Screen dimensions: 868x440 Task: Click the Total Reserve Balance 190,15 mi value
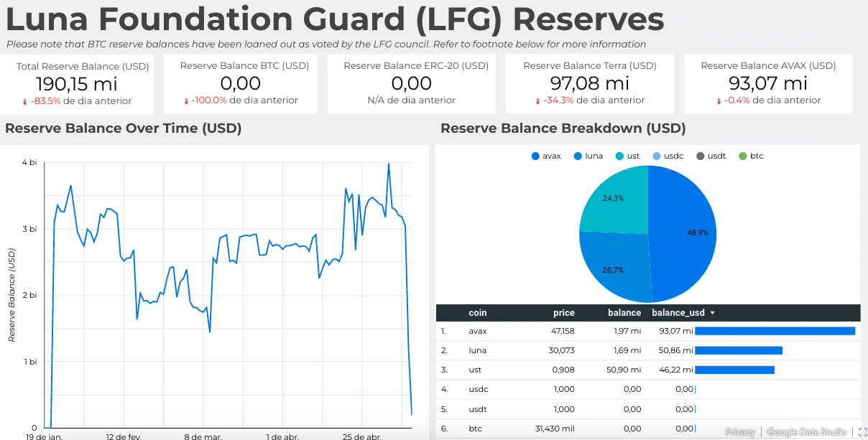[77, 84]
